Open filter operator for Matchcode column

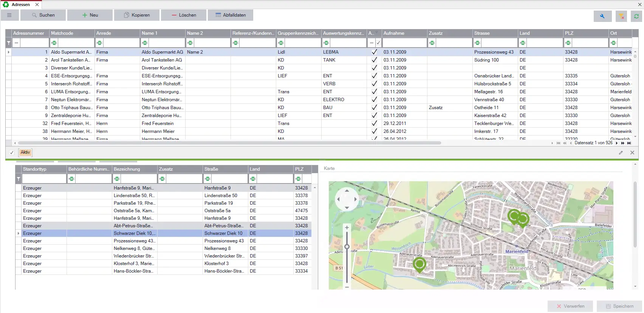54,43
